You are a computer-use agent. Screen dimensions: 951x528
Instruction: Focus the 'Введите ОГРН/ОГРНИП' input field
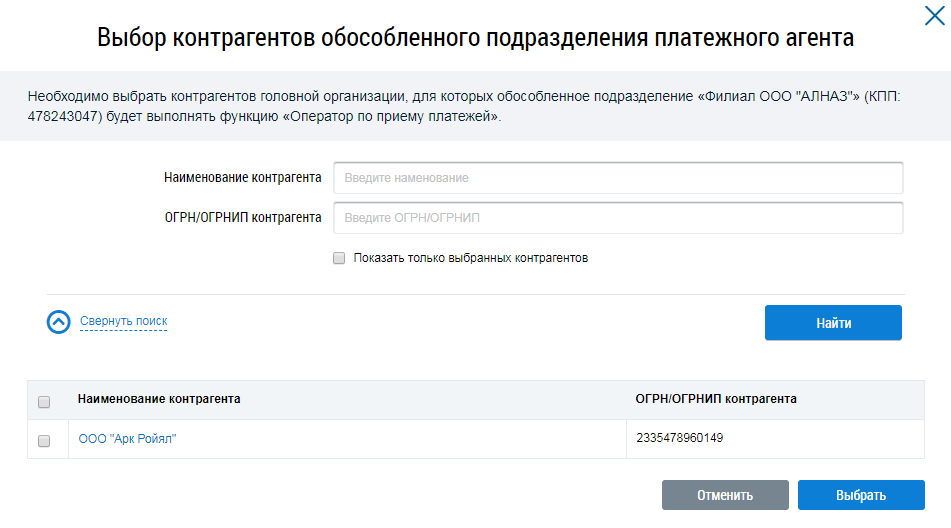click(618, 218)
